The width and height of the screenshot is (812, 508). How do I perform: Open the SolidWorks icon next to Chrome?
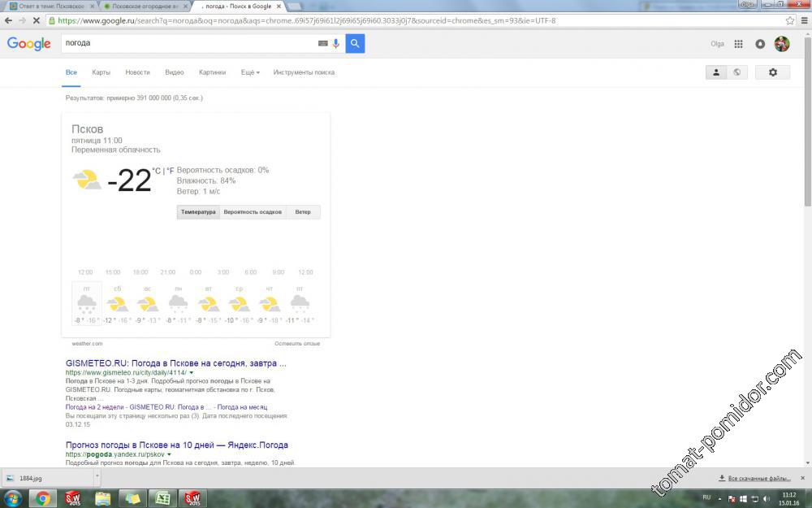tap(73, 499)
